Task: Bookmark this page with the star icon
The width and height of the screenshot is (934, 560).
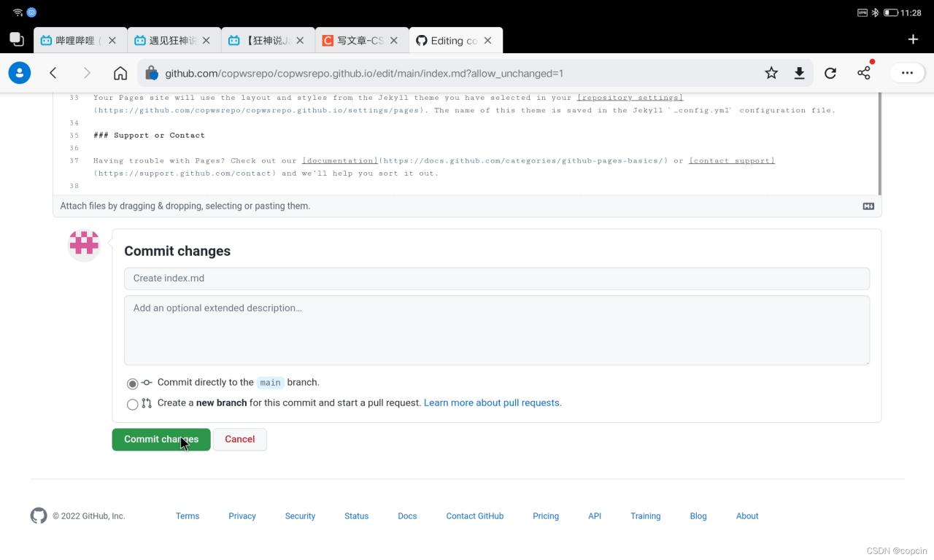Action: pos(771,73)
